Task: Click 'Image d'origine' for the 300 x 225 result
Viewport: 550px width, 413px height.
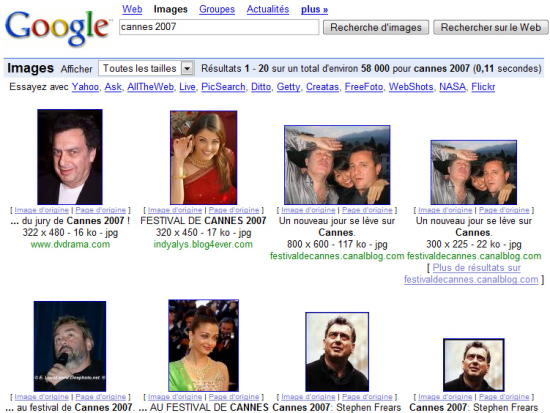Action: pyautogui.click(x=445, y=210)
